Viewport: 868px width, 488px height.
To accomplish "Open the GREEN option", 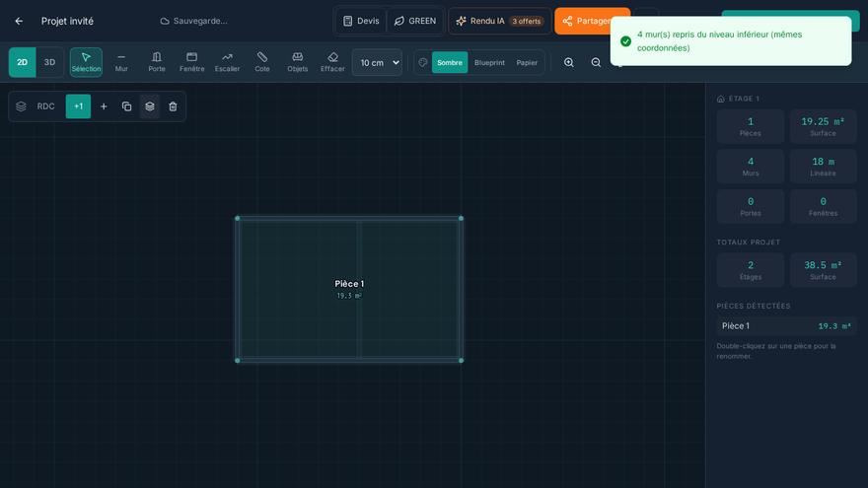I will [x=415, y=21].
